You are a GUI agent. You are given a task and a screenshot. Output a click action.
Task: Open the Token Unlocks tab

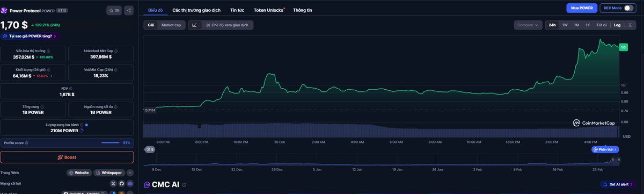pyautogui.click(x=268, y=10)
